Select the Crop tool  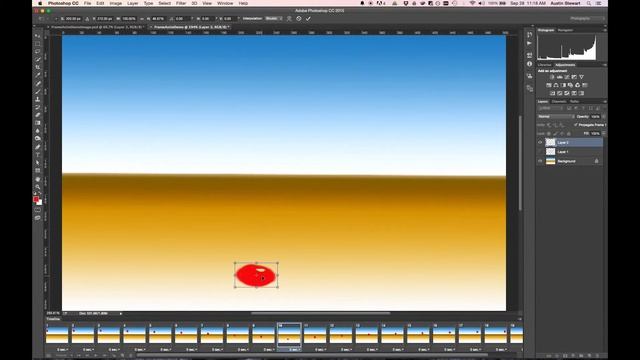38,67
